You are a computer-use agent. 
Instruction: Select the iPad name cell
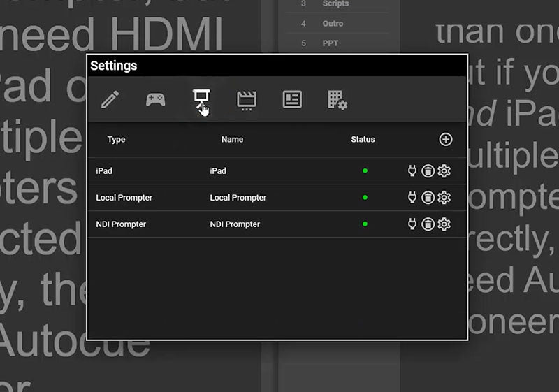[x=218, y=171]
